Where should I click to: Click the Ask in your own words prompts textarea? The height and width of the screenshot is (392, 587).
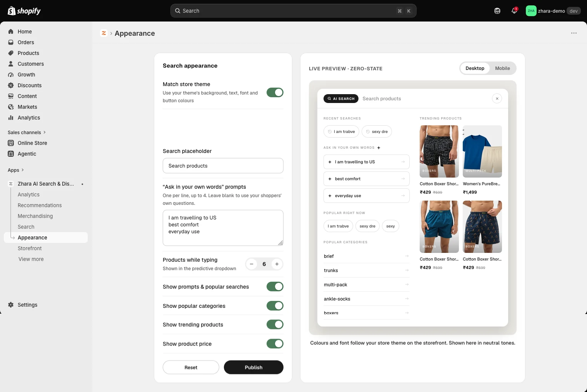(223, 228)
